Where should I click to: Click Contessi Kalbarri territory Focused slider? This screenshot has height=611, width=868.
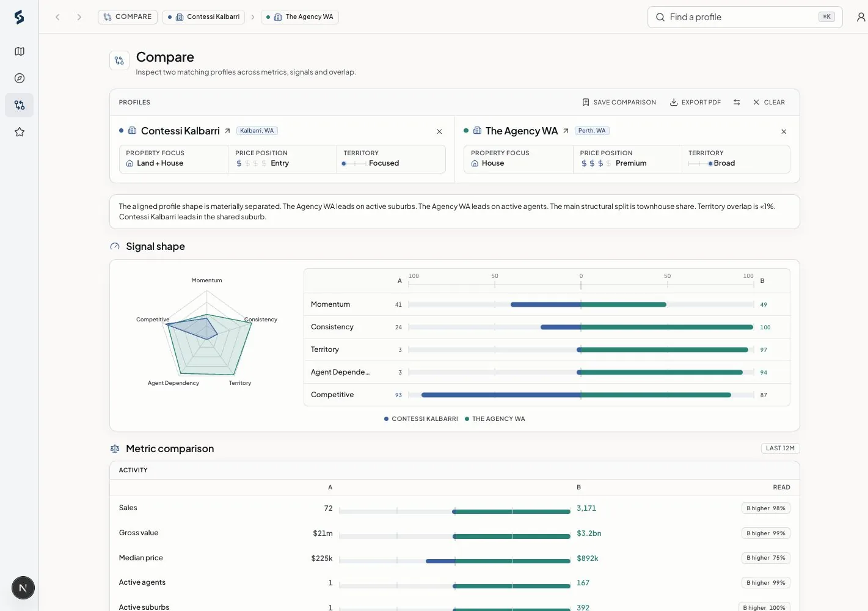tap(354, 164)
